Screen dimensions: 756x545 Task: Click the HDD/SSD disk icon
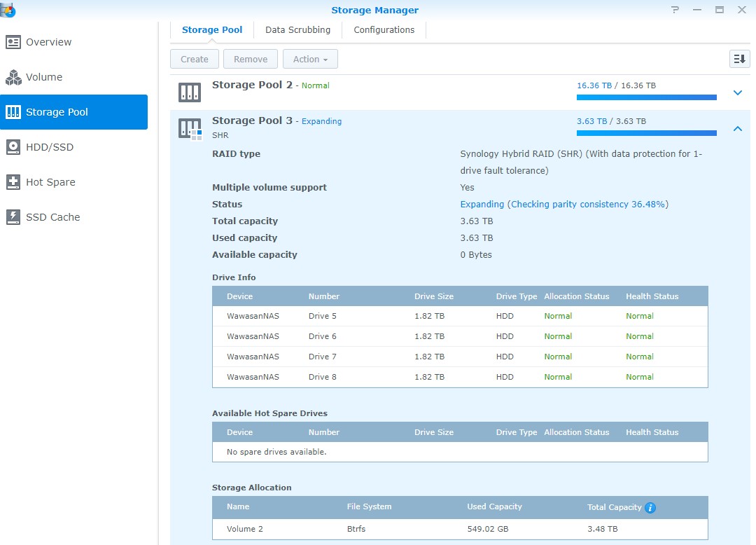(13, 147)
